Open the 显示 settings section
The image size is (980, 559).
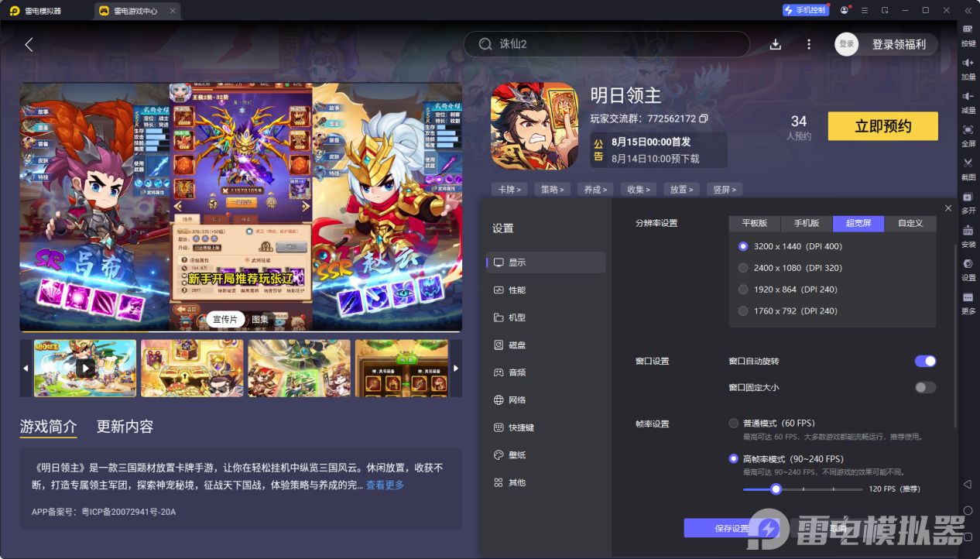(546, 262)
